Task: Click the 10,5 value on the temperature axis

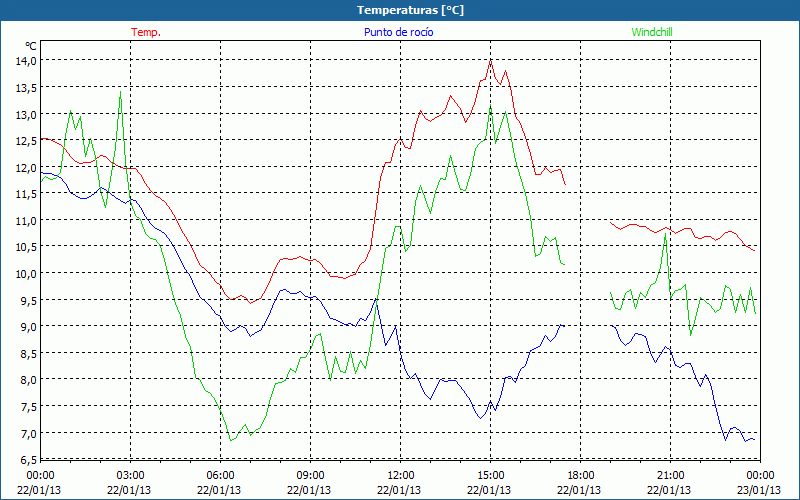Action: point(27,247)
